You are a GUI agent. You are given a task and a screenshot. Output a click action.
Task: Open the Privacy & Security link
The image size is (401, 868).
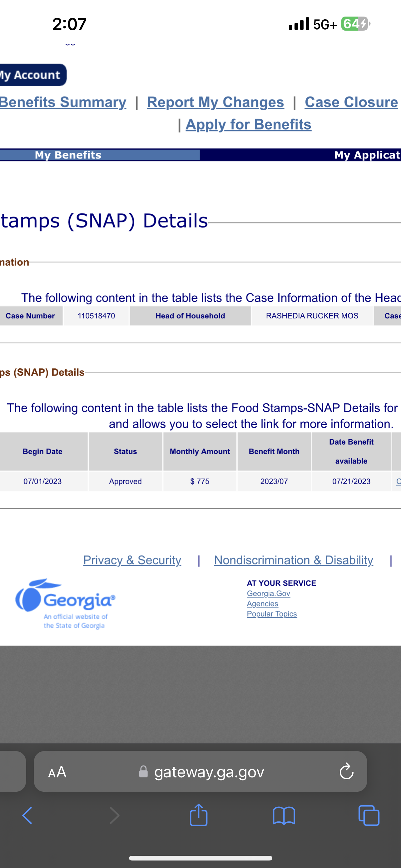[x=132, y=560]
